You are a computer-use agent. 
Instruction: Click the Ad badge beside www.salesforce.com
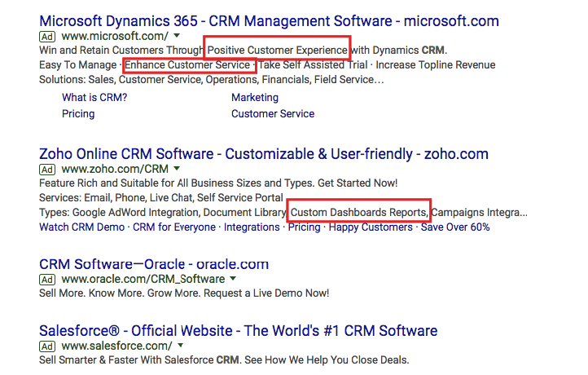click(x=46, y=346)
